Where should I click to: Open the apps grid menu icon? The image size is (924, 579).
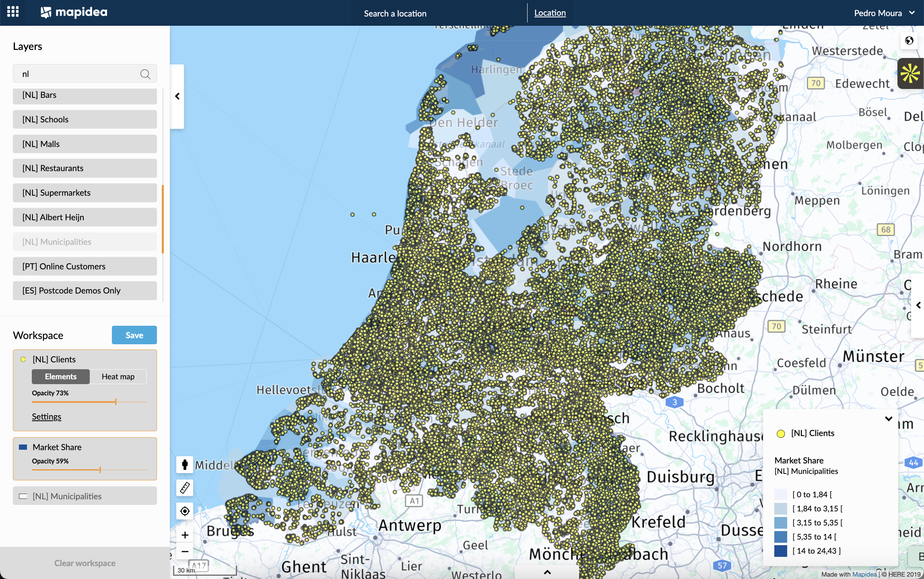pos(13,12)
